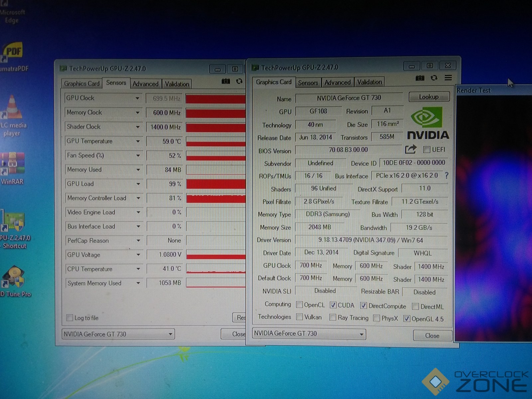The width and height of the screenshot is (532, 399).
Task: Toggle the Ray Tracing checkbox
Action: point(333,318)
